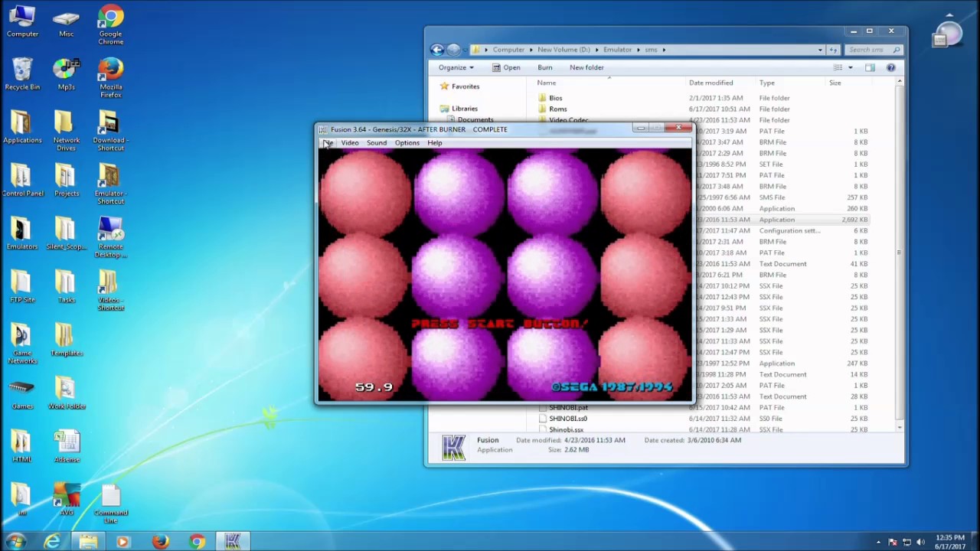Refresh the Explorer folder view

(x=833, y=50)
